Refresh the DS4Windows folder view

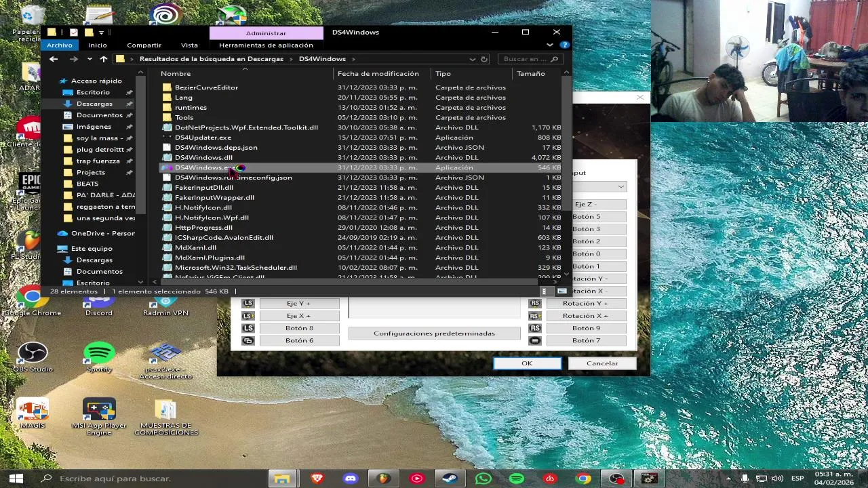pos(484,59)
